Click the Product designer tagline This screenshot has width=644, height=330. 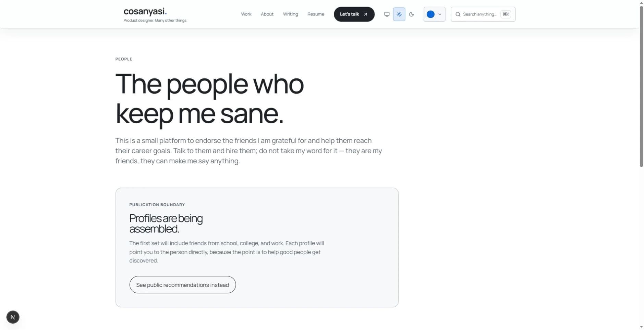[x=155, y=21]
